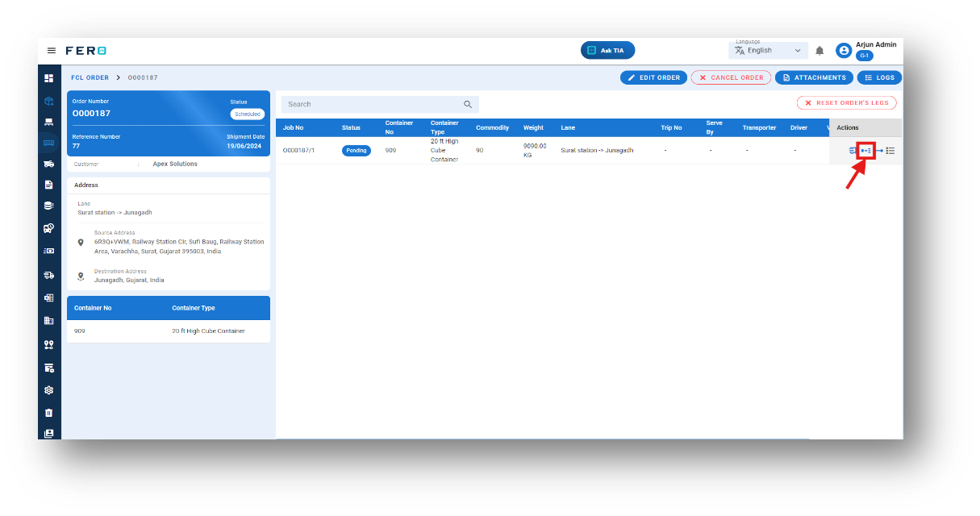Open the ATTACHMENTS button
The image size is (980, 516).
pos(814,77)
